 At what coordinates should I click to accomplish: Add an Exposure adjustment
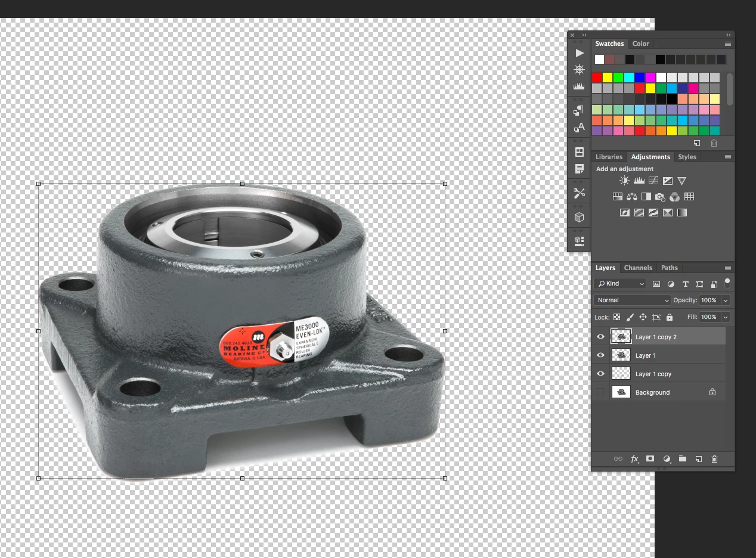click(x=668, y=181)
